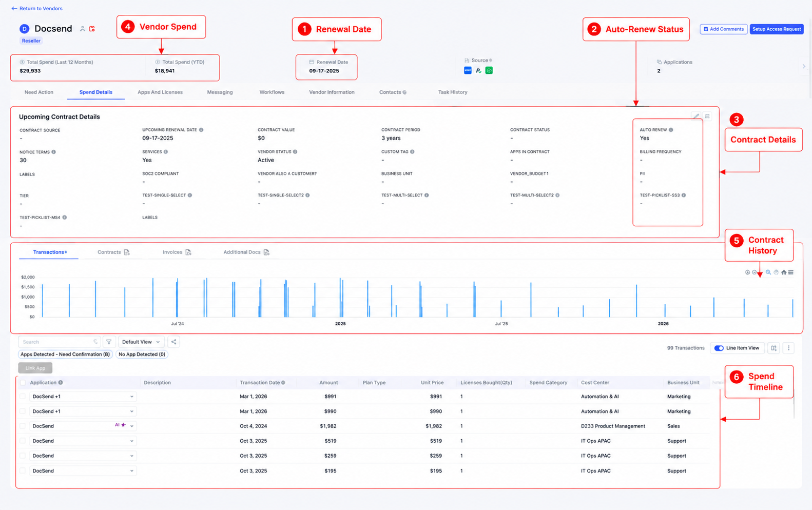Screen dimensions: 812x510
Task: Expand the application dropdown in the $259 row
Action: pos(132,456)
